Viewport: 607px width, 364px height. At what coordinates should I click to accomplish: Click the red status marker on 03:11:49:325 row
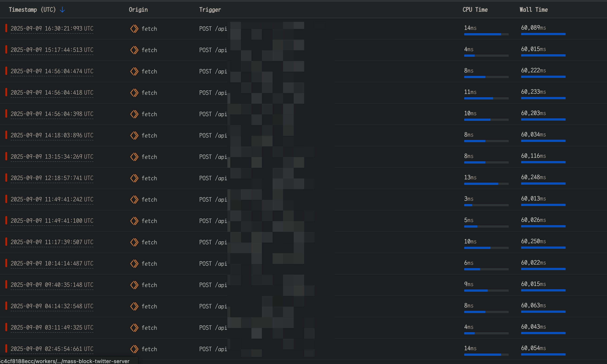tap(6, 327)
